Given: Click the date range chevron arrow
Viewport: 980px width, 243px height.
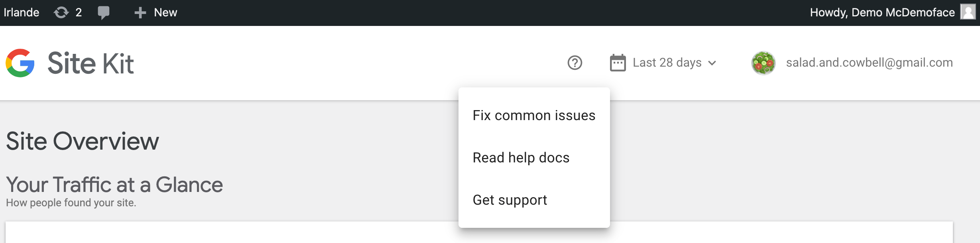Looking at the screenshot, I should click(712, 63).
